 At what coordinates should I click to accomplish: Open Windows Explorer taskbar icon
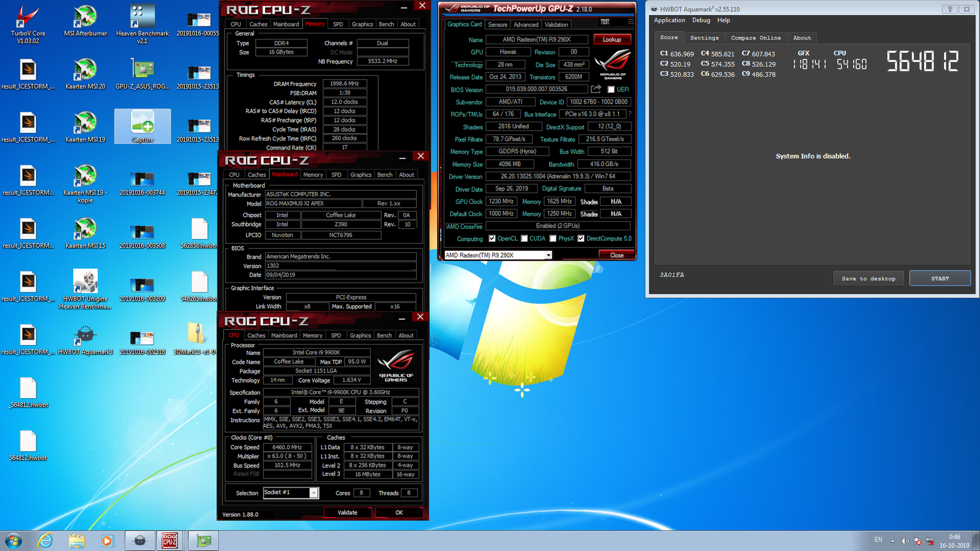[77, 540]
